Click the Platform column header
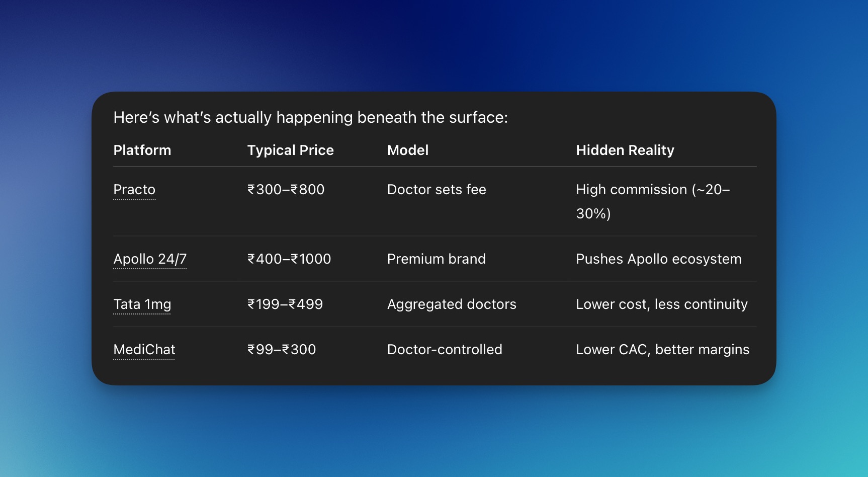868x477 pixels. [142, 150]
